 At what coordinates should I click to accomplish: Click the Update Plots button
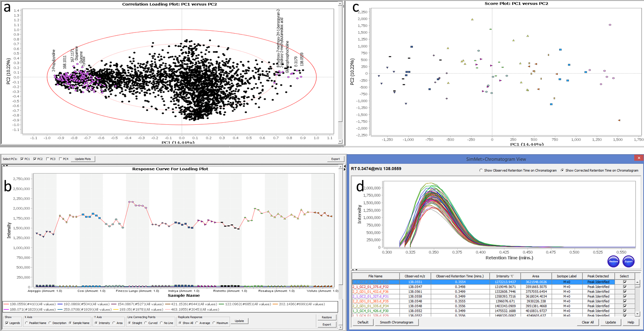pyautogui.click(x=83, y=159)
